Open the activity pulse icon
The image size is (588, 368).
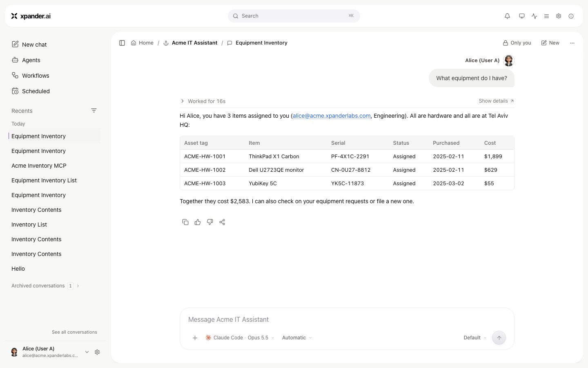pos(535,16)
